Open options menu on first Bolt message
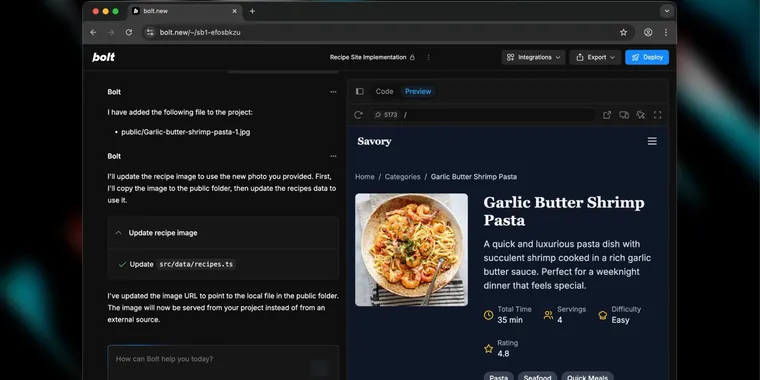Viewport: 760px width, 380px height. (x=333, y=92)
